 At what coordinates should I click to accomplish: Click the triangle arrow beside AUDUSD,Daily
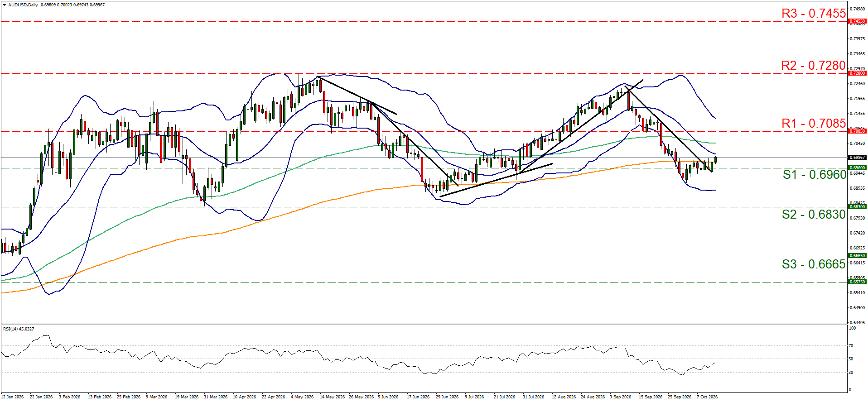click(x=5, y=5)
